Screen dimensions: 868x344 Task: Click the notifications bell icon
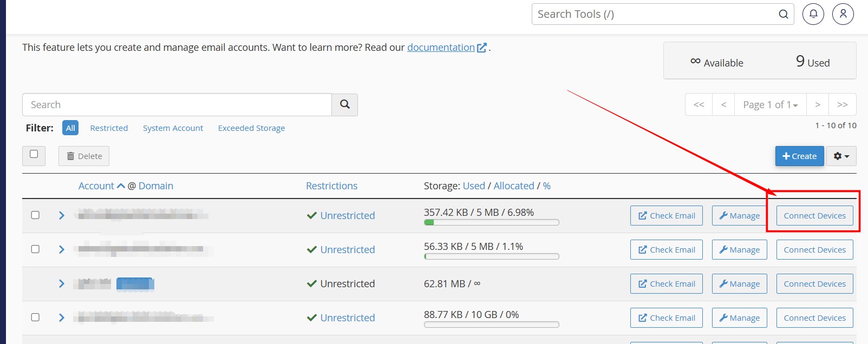point(813,14)
